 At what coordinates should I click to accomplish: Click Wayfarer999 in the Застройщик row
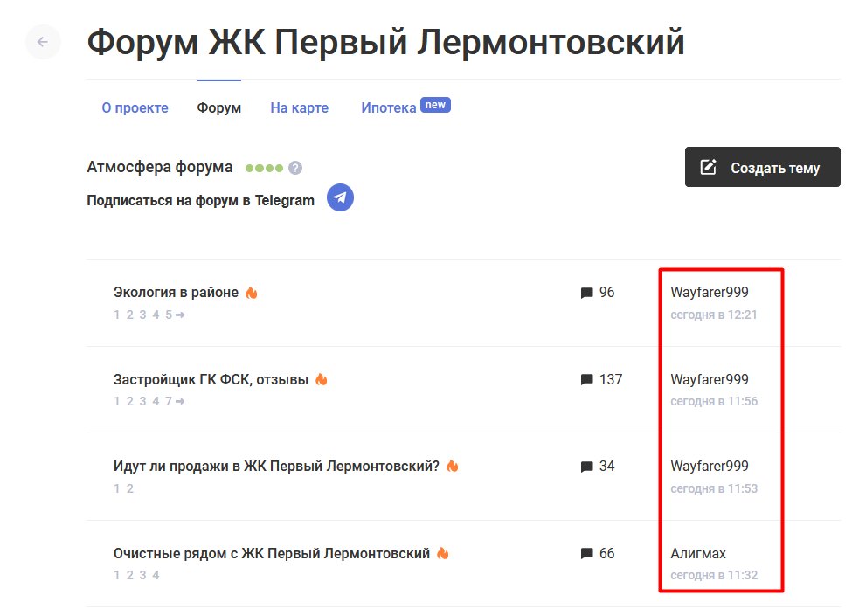710,379
